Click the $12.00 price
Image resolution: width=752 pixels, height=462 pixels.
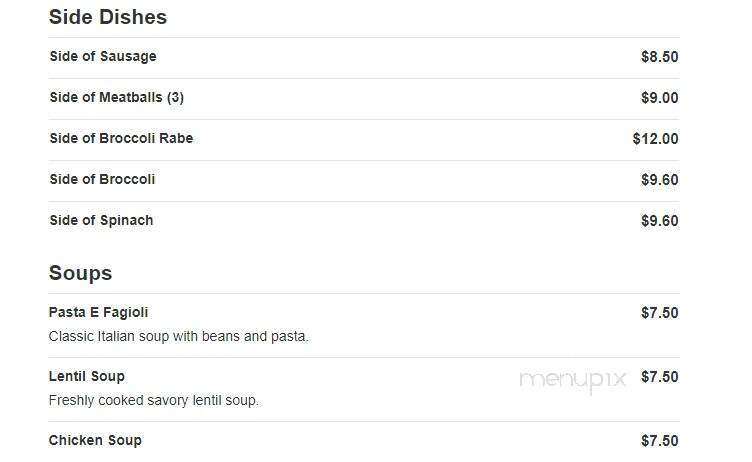(x=655, y=139)
